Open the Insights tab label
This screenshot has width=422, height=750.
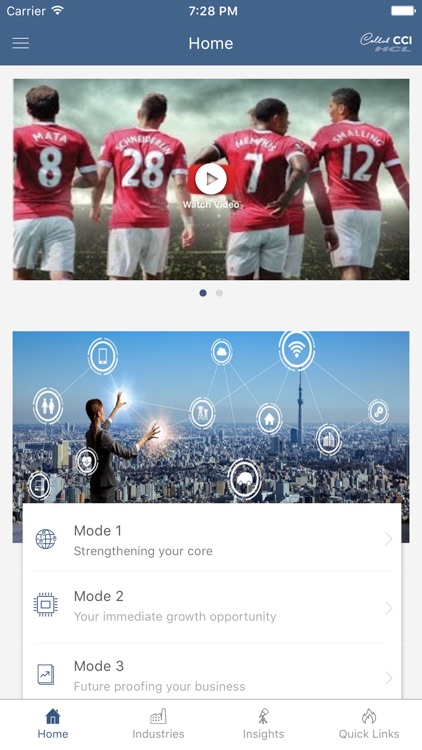click(263, 734)
